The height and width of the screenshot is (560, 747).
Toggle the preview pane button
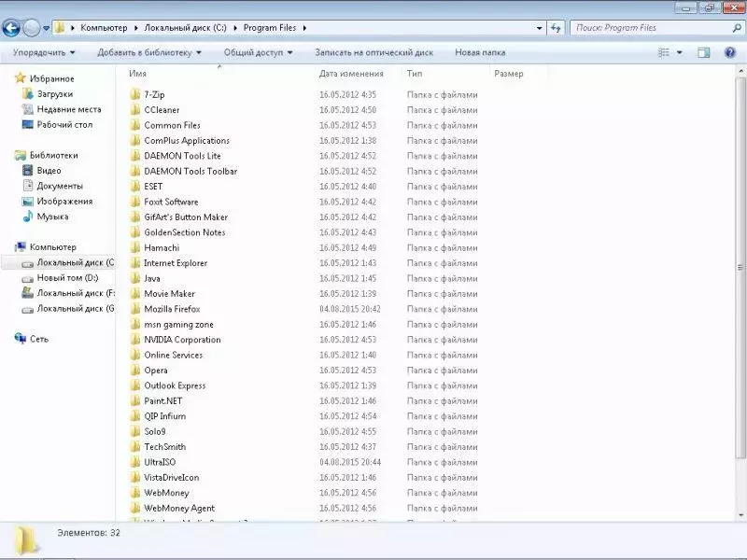(x=704, y=52)
